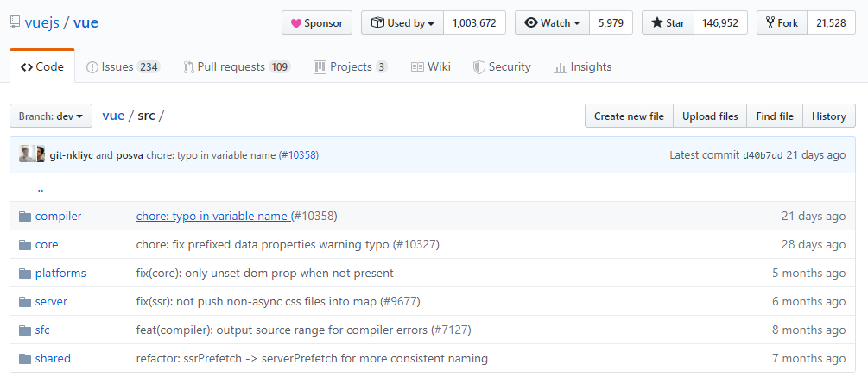Open the Watch dropdown
This screenshot has height=390, width=868.
click(x=552, y=22)
